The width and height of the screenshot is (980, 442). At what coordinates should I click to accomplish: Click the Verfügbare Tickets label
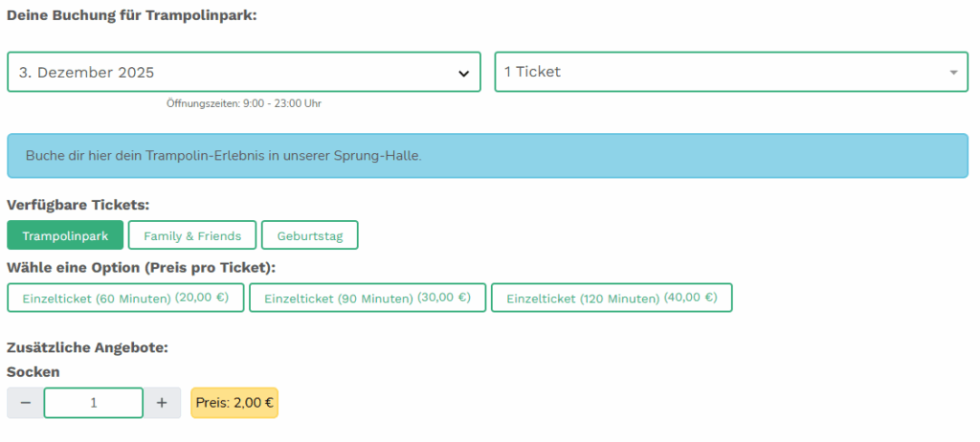tap(78, 205)
